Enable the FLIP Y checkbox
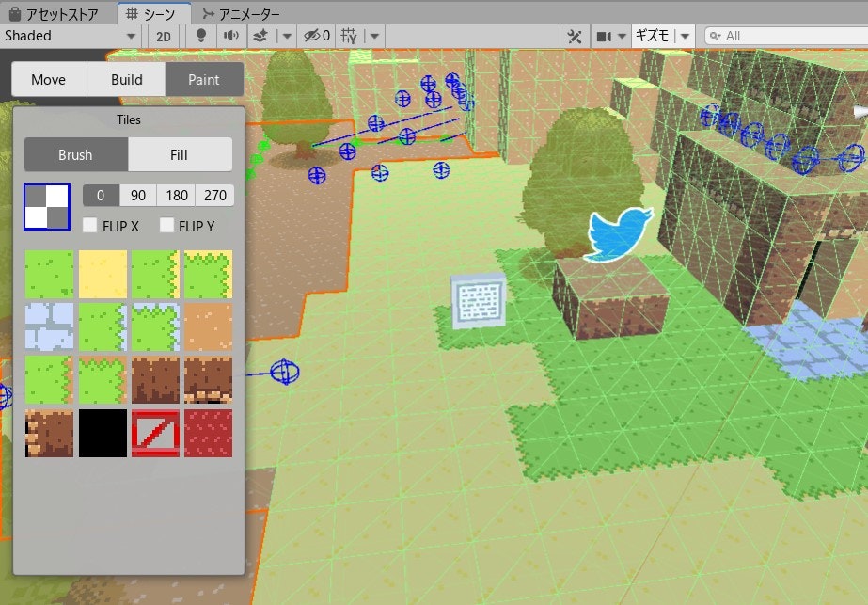Image resolution: width=868 pixels, height=605 pixels. click(166, 225)
